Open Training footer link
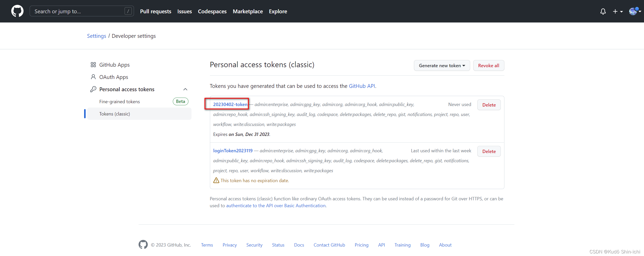This screenshot has width=644, height=256. coord(402,245)
